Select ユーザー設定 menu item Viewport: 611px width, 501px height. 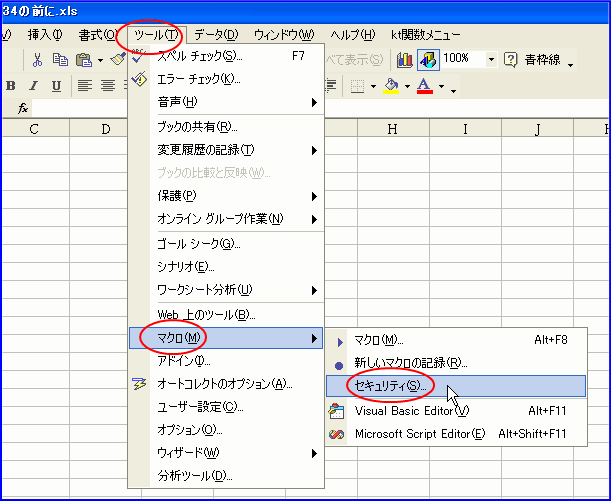pyautogui.click(x=226, y=407)
